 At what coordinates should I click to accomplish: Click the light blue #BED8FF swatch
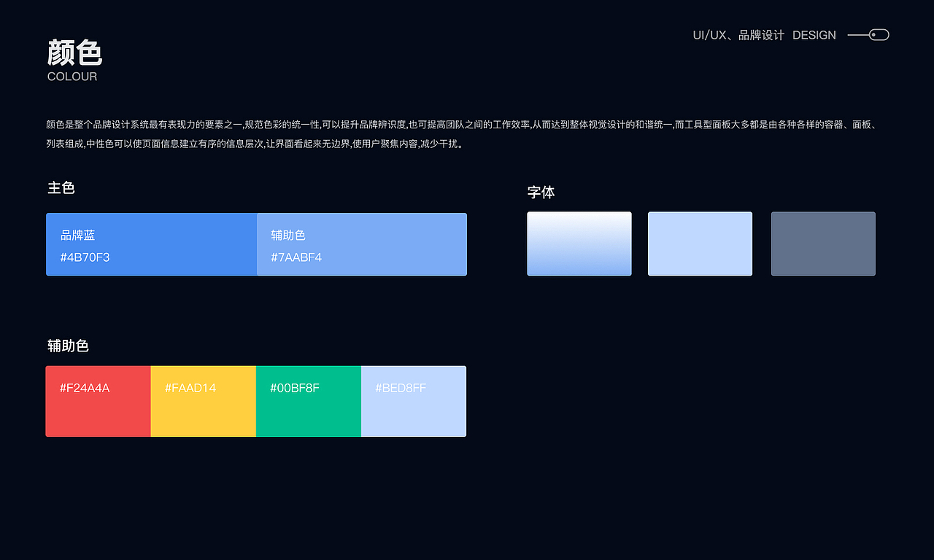[x=413, y=401]
